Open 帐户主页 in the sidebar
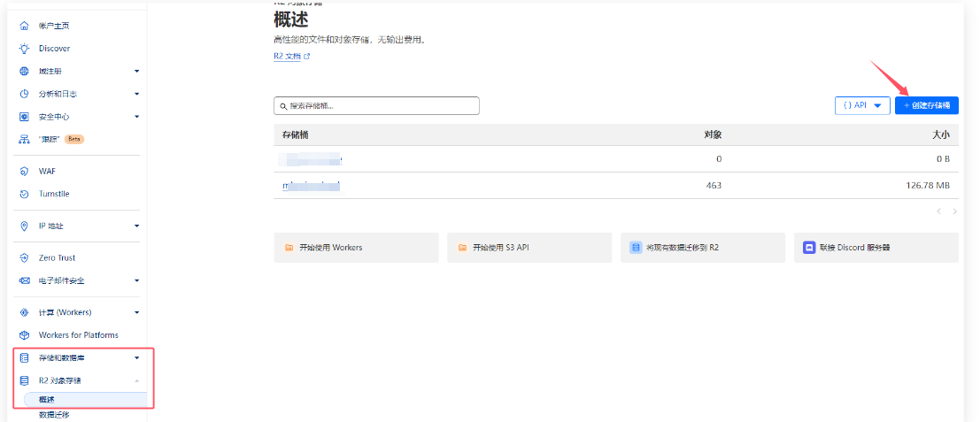Image resolution: width=980 pixels, height=422 pixels. click(54, 26)
